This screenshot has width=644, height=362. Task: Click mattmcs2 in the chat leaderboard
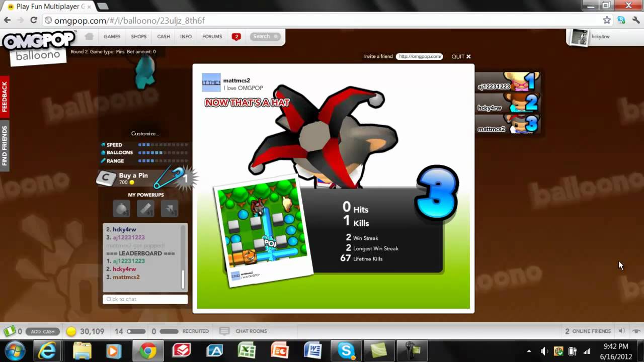tap(126, 277)
